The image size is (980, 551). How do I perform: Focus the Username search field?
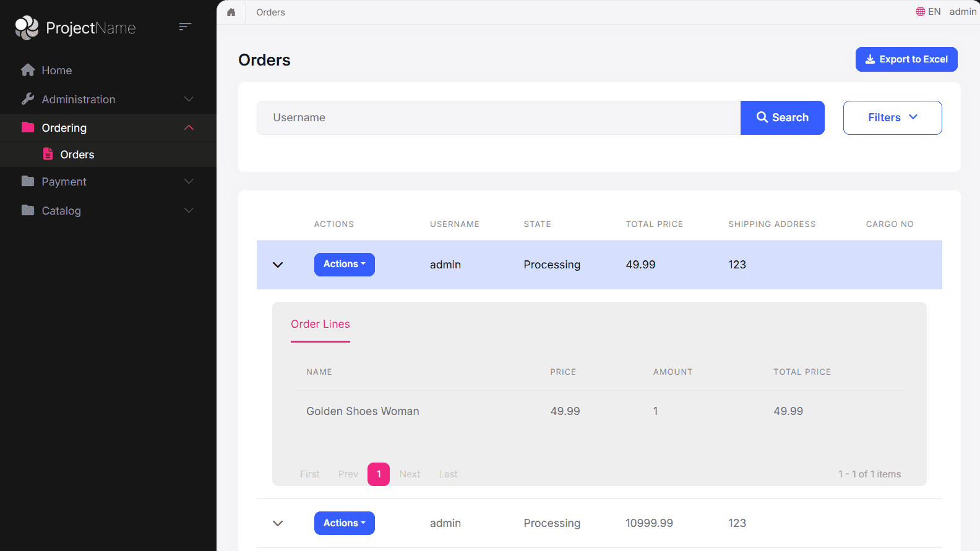click(x=499, y=117)
